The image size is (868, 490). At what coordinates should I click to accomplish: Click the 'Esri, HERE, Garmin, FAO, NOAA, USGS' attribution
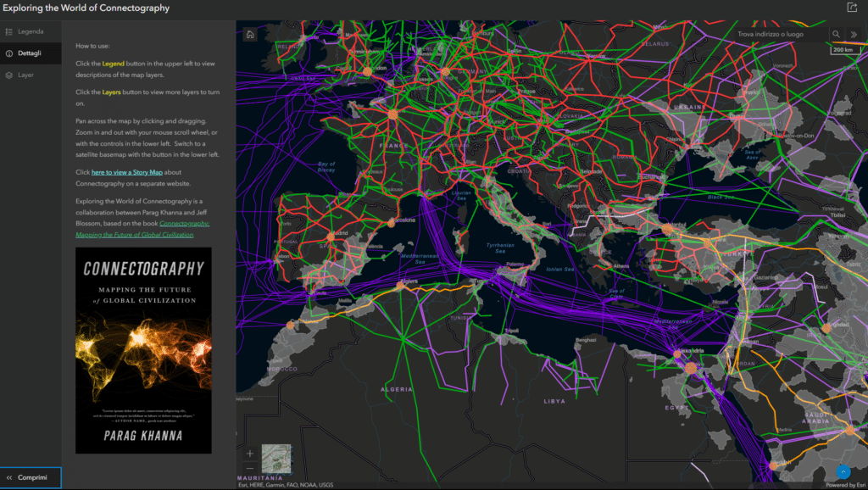(x=286, y=485)
